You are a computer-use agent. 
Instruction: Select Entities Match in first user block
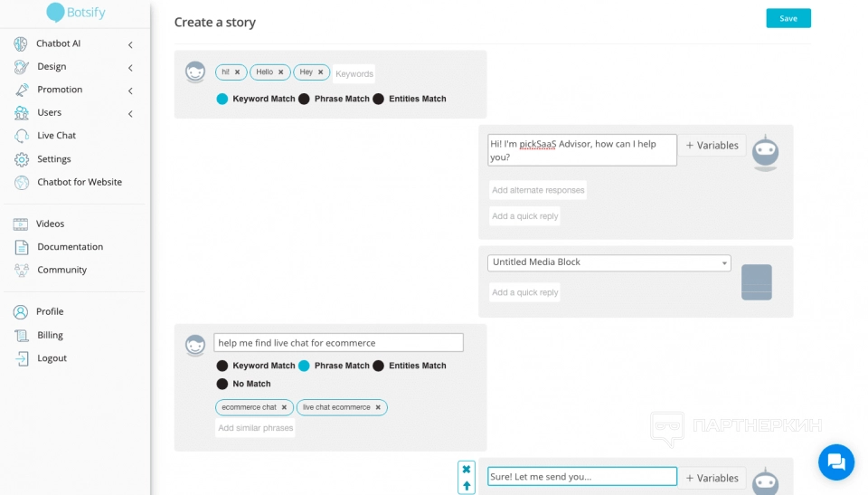click(379, 99)
